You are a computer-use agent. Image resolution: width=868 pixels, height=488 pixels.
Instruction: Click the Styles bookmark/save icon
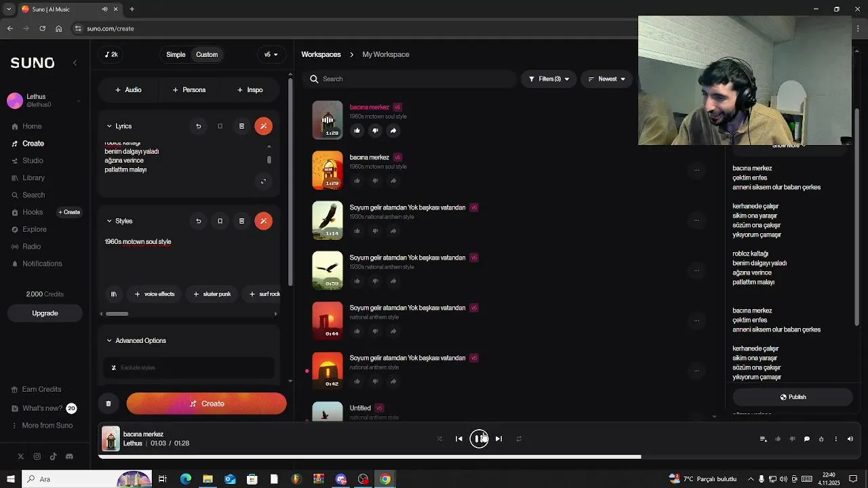click(220, 221)
